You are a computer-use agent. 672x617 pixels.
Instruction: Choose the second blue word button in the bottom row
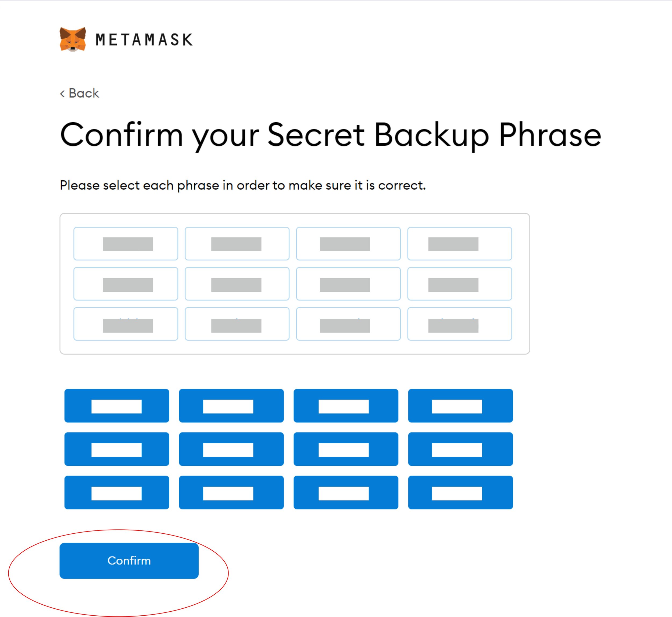pyautogui.click(x=231, y=493)
